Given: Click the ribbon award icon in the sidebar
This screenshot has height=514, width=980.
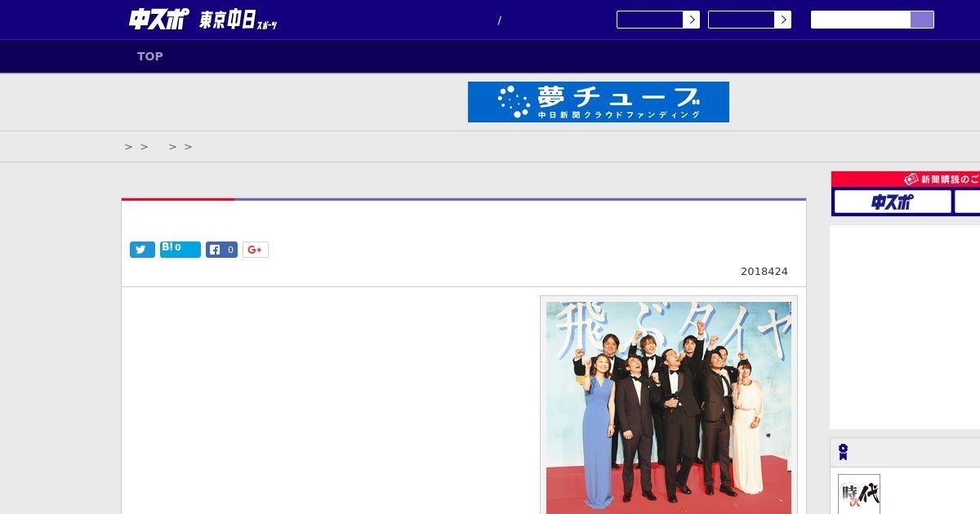Looking at the screenshot, I should coord(844,452).
